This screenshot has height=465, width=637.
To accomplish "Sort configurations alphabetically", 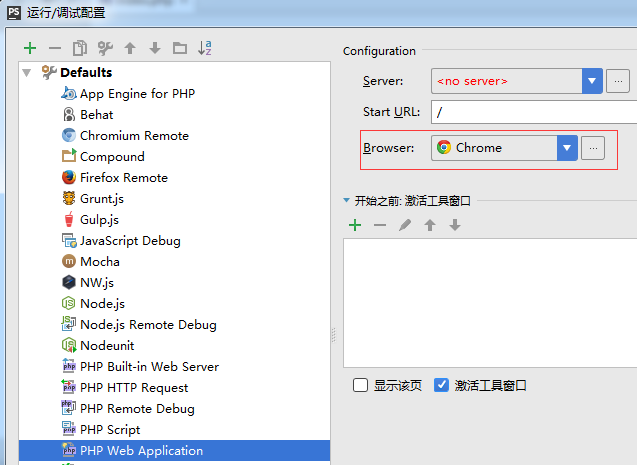I will click(x=205, y=48).
